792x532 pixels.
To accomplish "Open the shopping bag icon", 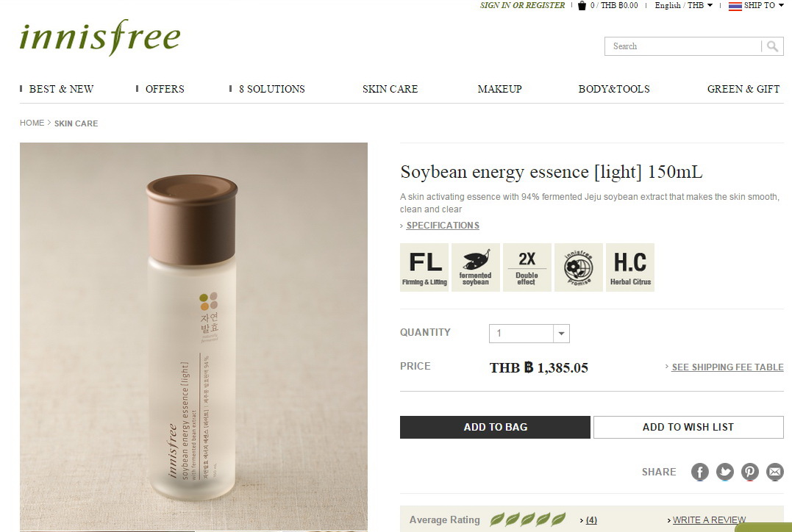I will point(582,6).
